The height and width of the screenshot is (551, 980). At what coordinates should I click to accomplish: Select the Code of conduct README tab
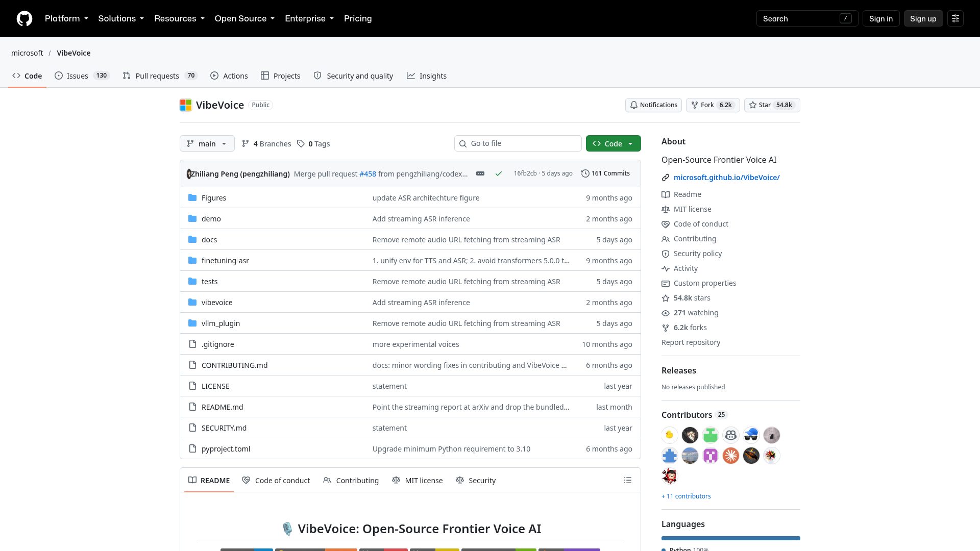pos(276,480)
